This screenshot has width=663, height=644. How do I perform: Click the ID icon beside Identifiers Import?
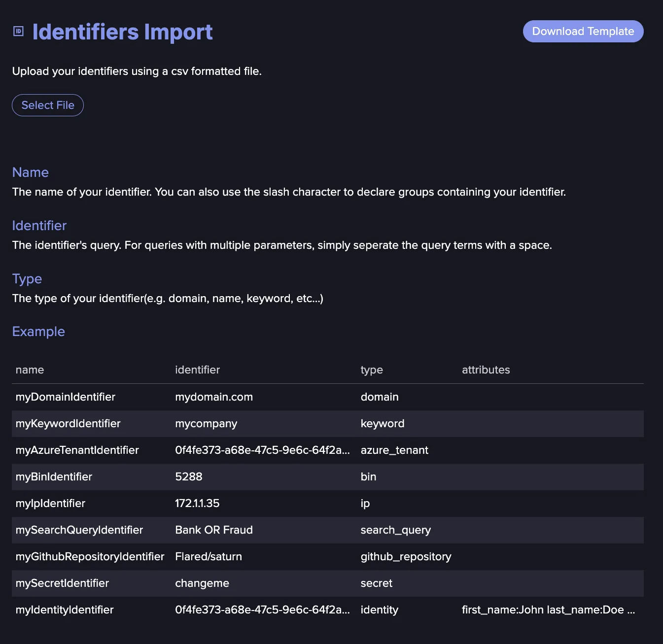click(x=18, y=32)
